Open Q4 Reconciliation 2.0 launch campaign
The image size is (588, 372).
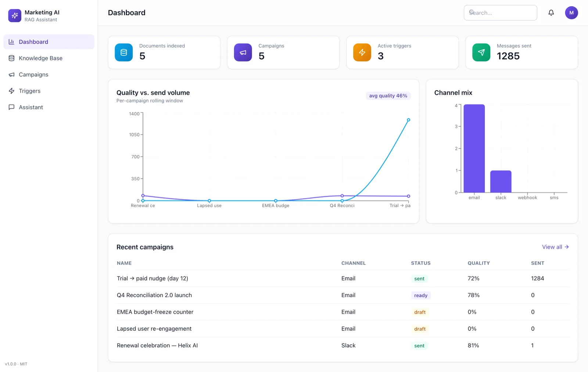(154, 295)
